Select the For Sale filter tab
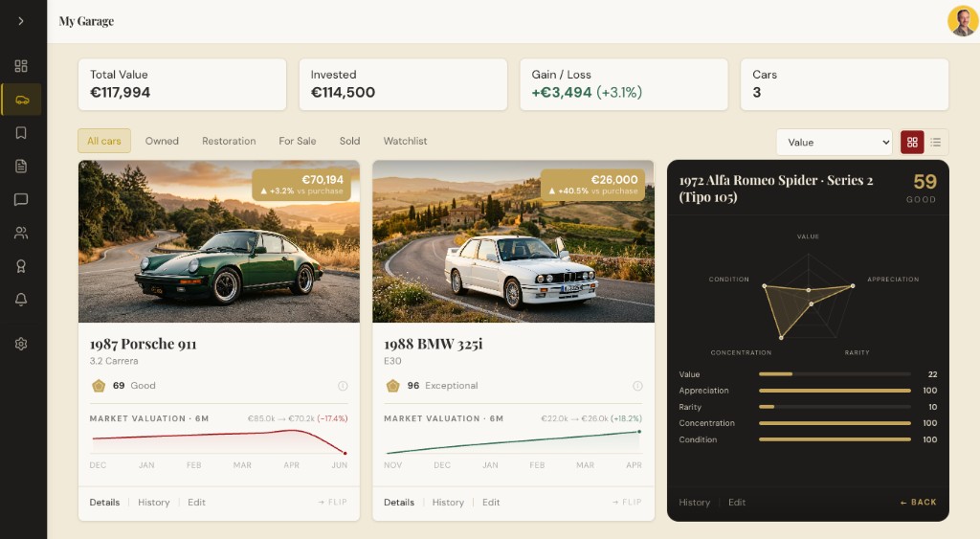Screen dimensions: 980x539 [x=298, y=141]
